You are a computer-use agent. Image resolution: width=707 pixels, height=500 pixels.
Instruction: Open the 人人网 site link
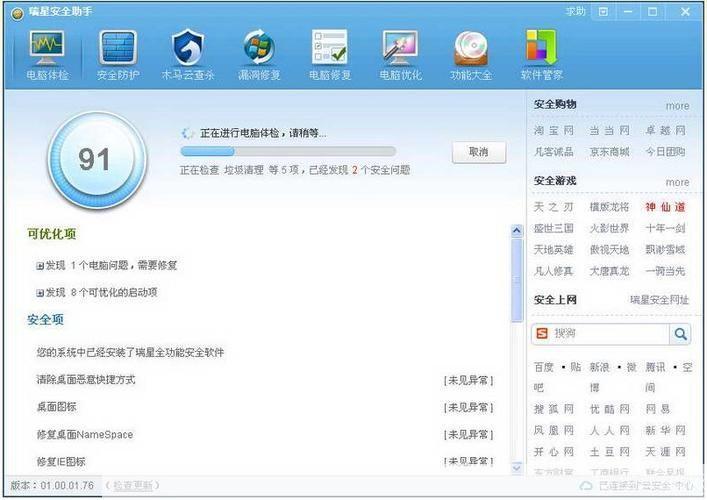(x=610, y=431)
